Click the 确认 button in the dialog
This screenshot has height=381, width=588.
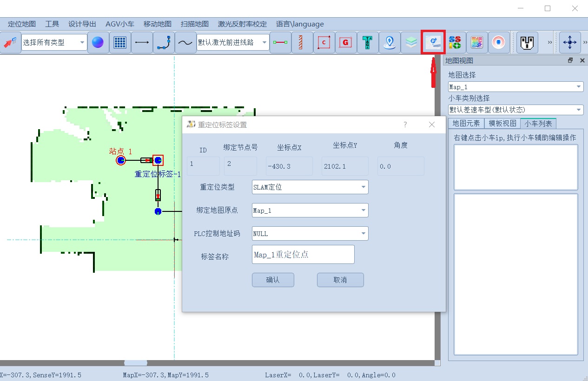(273, 280)
